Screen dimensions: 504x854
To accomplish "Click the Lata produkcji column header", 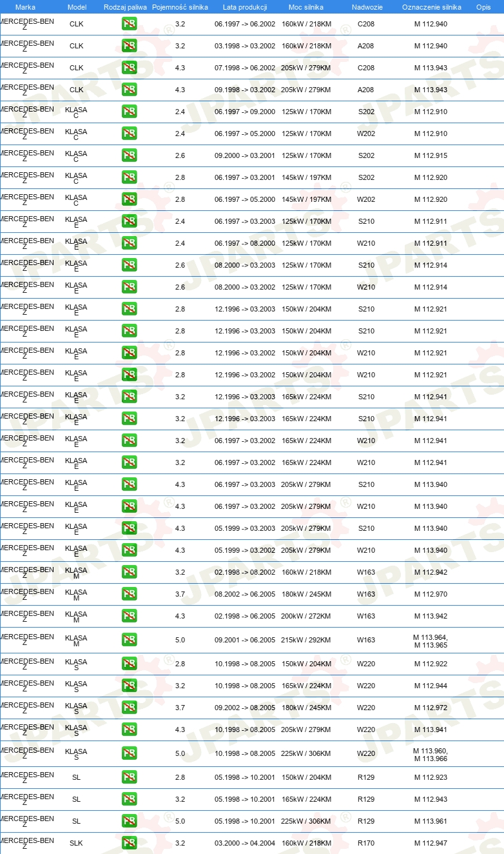I will point(245,6).
